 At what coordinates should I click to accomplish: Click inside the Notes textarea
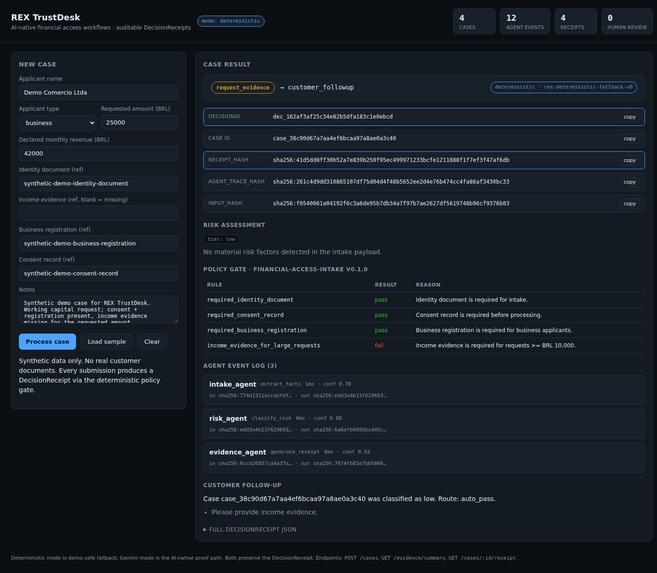98,310
